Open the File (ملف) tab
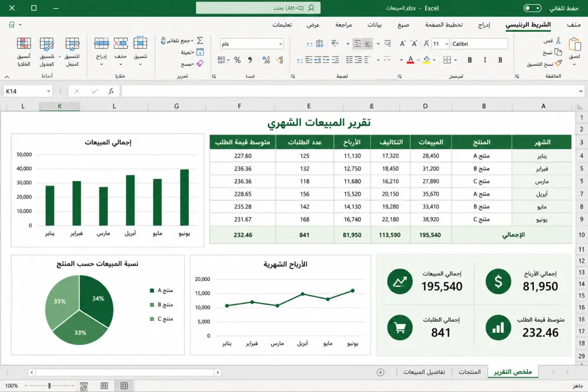The image size is (588, 392). 574,25
